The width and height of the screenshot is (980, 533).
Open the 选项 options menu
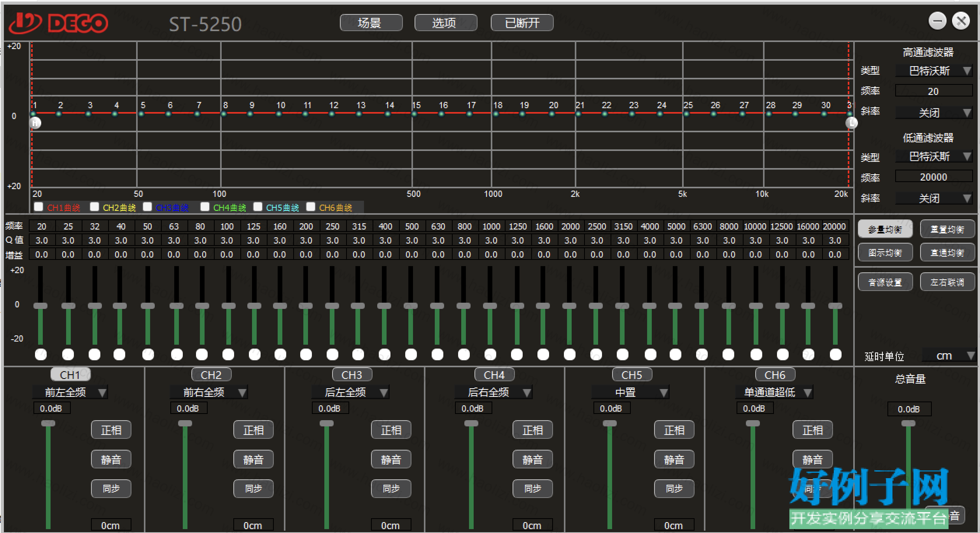(446, 23)
